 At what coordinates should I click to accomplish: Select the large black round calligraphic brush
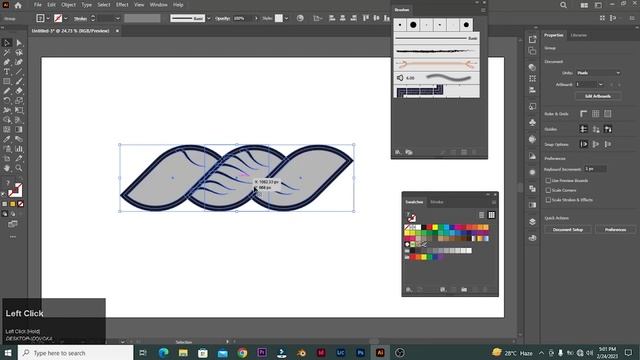(x=413, y=25)
